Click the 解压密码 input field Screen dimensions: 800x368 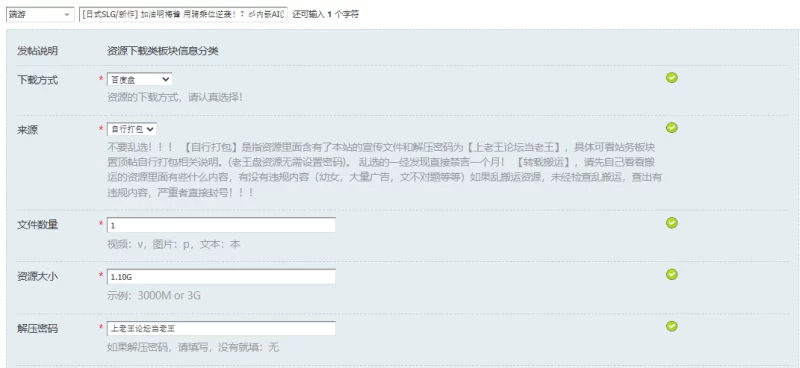tap(221, 328)
